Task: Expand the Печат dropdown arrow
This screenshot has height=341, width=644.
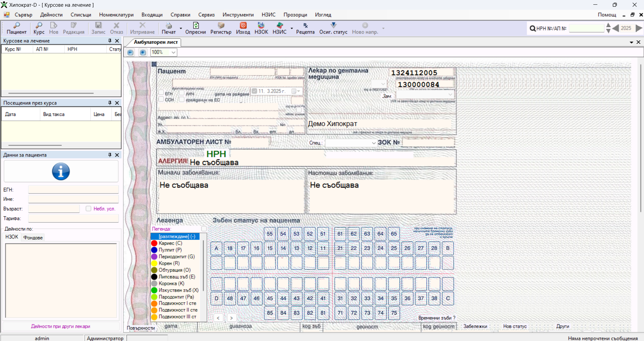Action: point(181,28)
